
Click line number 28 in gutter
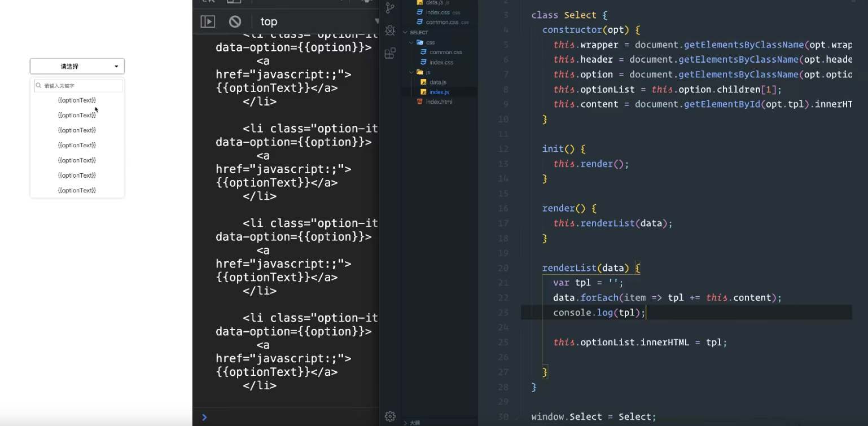[x=503, y=387]
